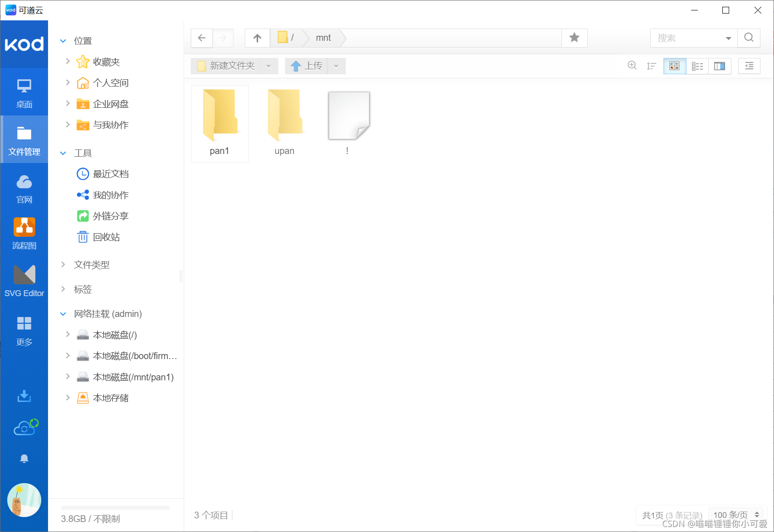Click the notification bell icon
The image size is (774, 532).
[x=24, y=459]
